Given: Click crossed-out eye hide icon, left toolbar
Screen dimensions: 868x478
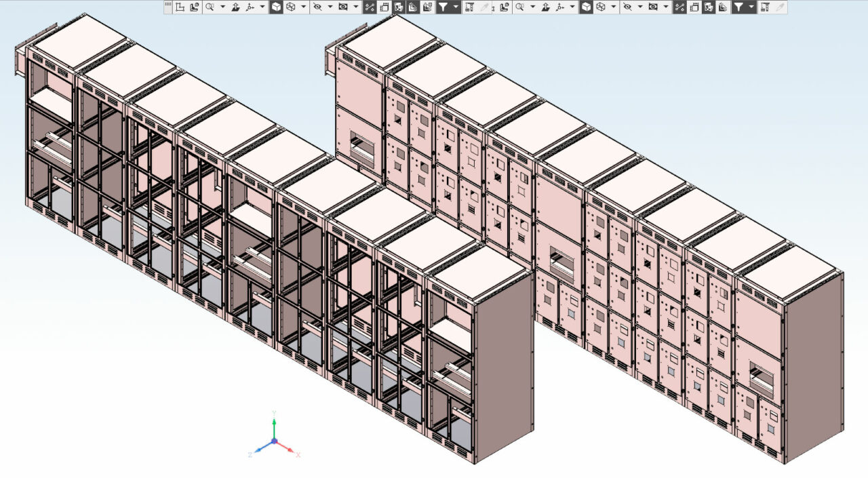Looking at the screenshot, I should click(x=317, y=7).
